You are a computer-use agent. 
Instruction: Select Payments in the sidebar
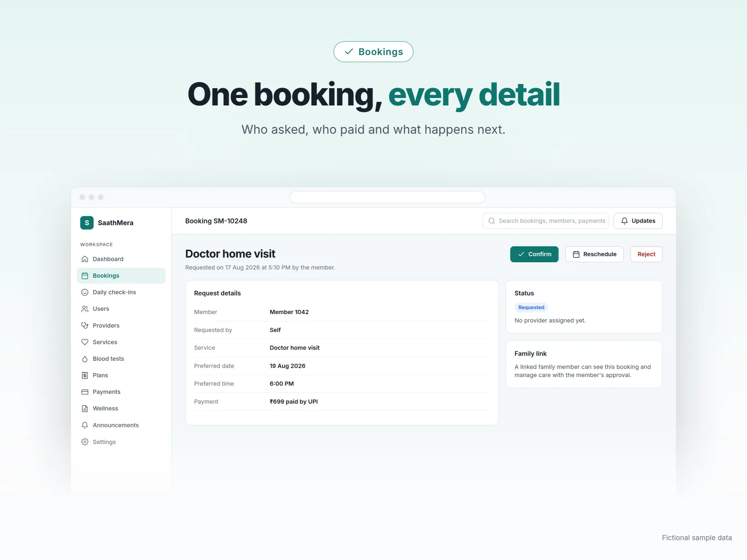(x=121, y=392)
